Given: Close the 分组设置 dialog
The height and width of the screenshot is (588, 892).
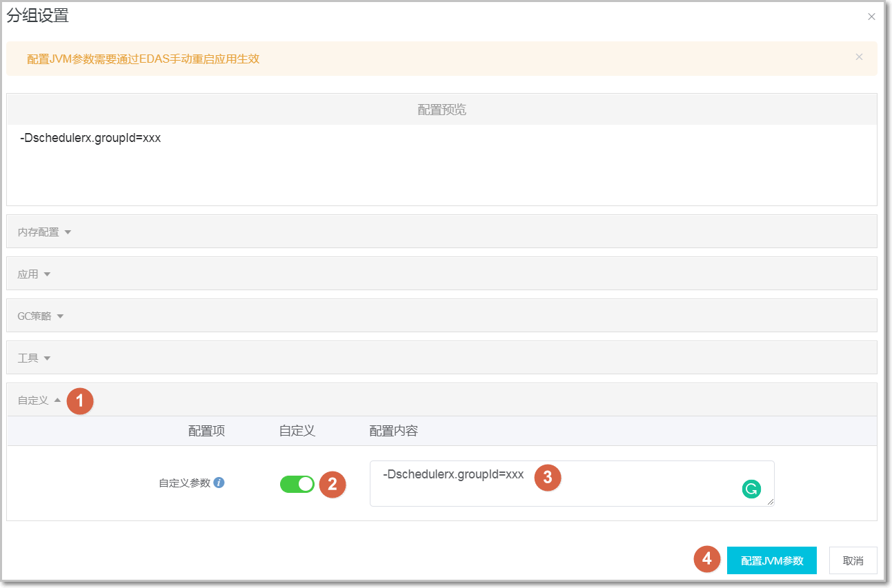Looking at the screenshot, I should point(871,17).
